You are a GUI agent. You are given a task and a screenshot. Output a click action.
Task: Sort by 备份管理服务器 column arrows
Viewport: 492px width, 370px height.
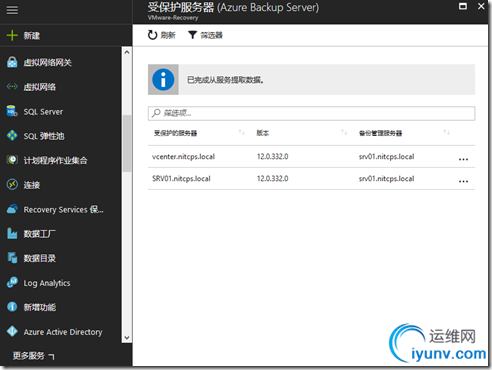point(446,133)
